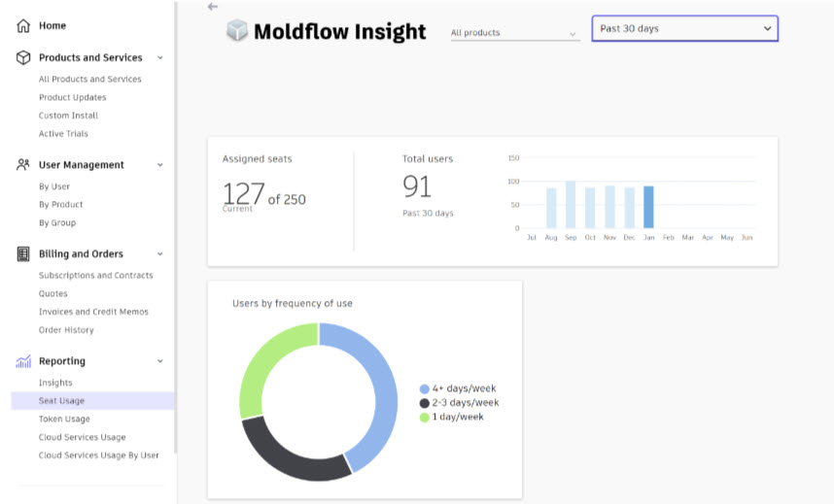Viewport: 834px width, 504px height.
Task: Go to Home in the sidebar
Action: tap(52, 25)
